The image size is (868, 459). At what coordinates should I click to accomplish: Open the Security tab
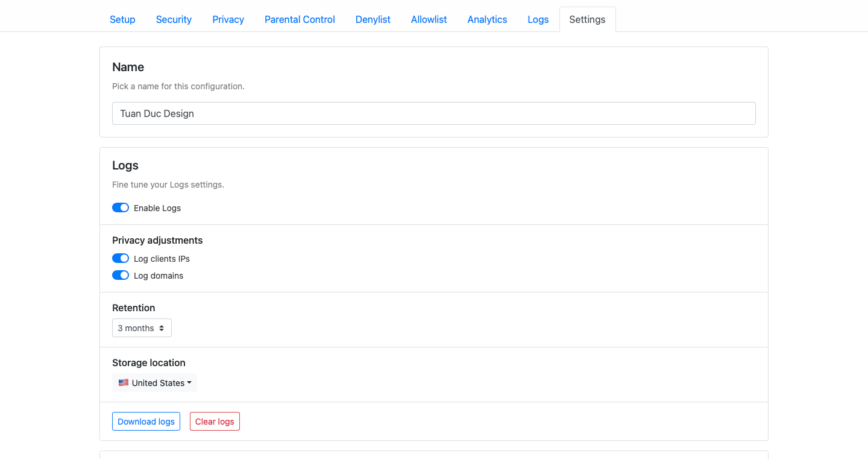point(174,19)
